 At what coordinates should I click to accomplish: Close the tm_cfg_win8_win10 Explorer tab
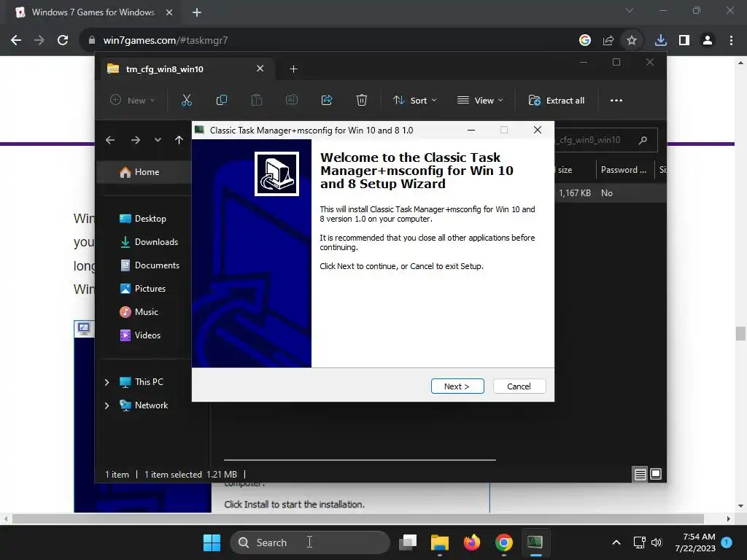point(260,69)
